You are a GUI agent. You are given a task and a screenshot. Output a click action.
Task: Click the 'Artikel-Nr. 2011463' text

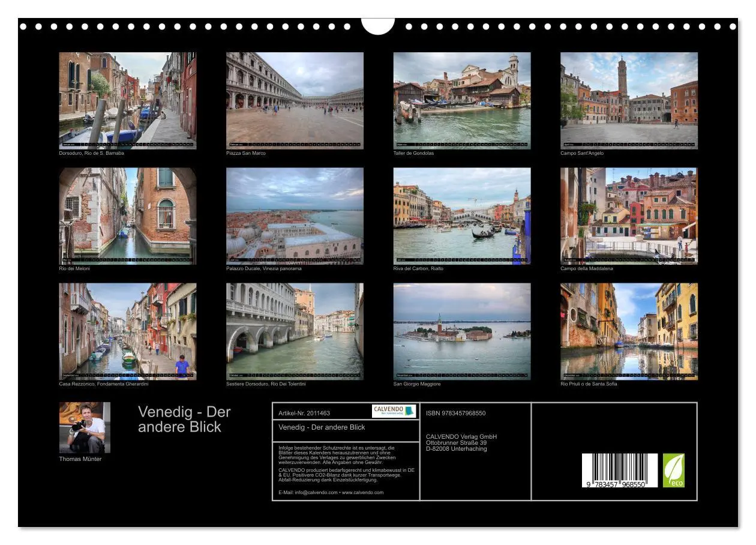tap(304, 414)
